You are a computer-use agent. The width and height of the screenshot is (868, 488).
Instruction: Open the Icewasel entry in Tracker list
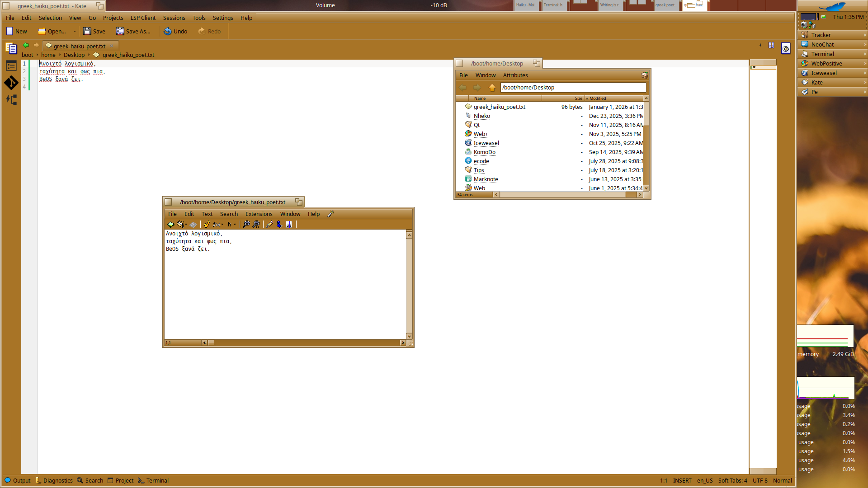coord(486,143)
